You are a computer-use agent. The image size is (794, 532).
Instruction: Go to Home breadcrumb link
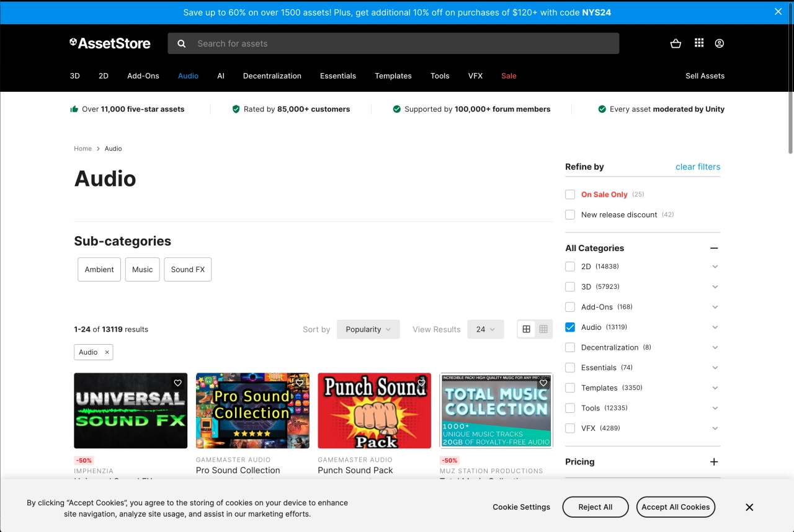83,149
